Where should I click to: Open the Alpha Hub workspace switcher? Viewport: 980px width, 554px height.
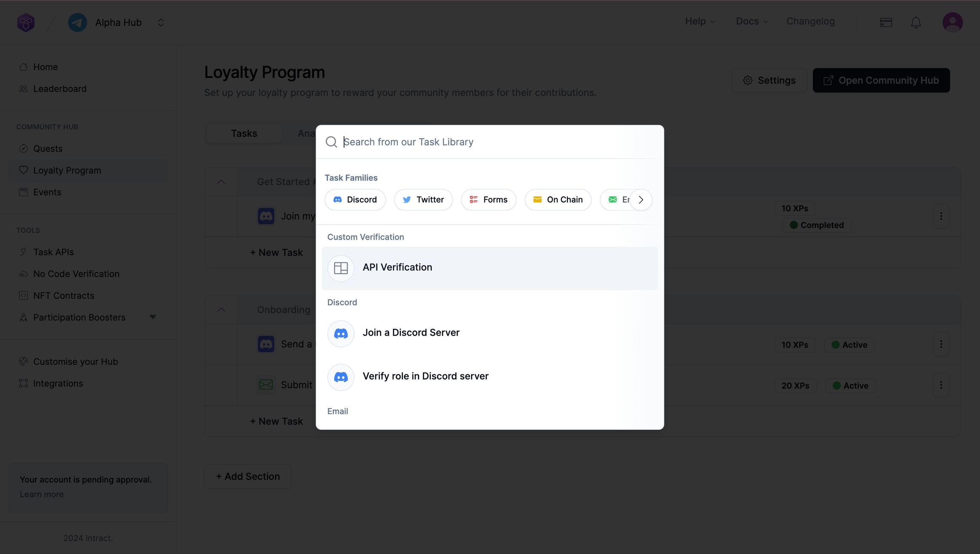click(x=160, y=22)
